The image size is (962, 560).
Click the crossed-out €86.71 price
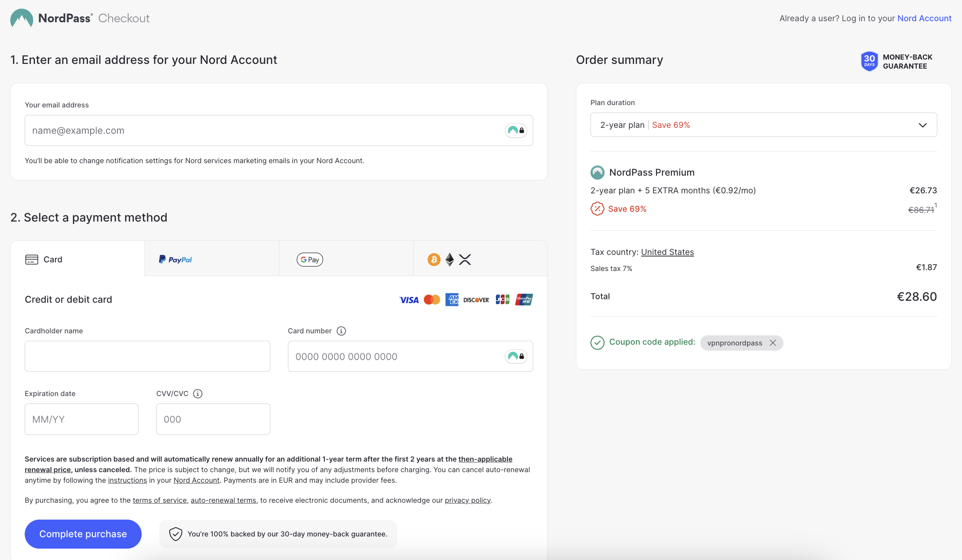pos(921,210)
